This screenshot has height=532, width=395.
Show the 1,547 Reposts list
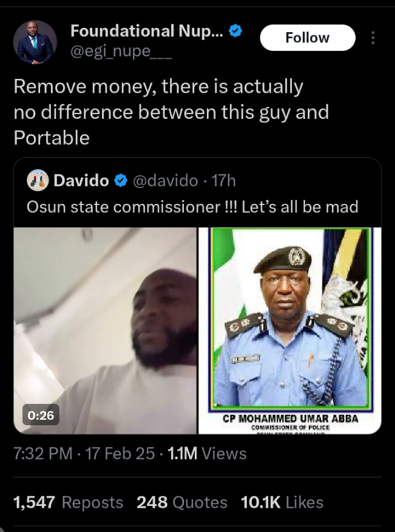[x=68, y=502]
